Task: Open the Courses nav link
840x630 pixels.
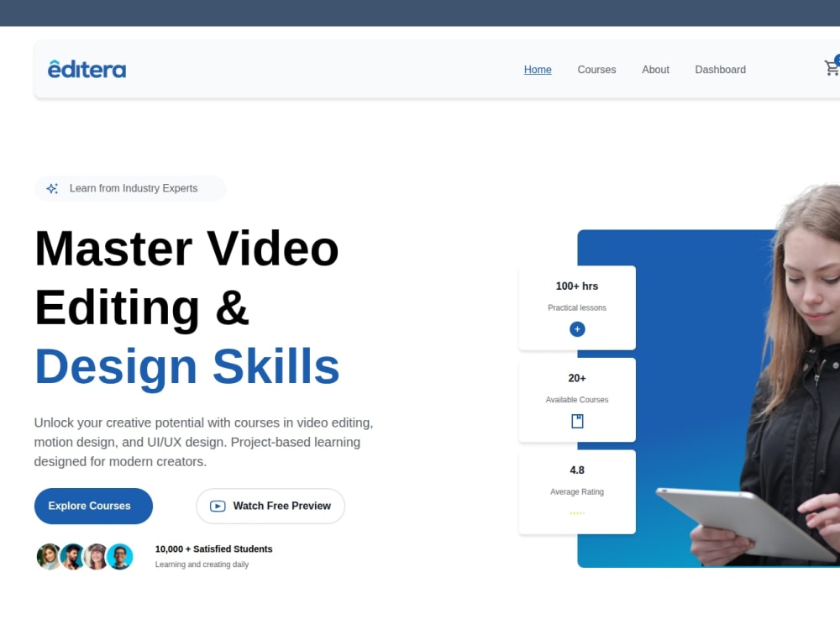Action: pos(596,70)
